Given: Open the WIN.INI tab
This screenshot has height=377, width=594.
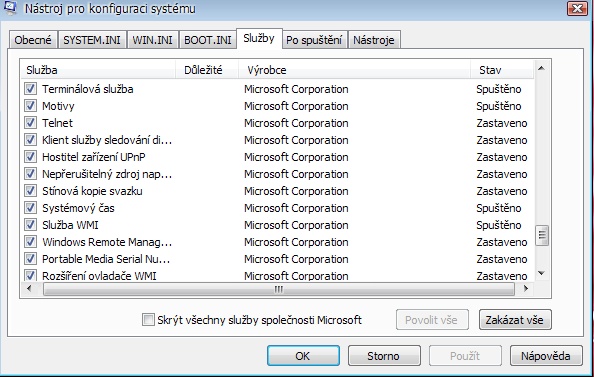Looking at the screenshot, I should [x=152, y=40].
